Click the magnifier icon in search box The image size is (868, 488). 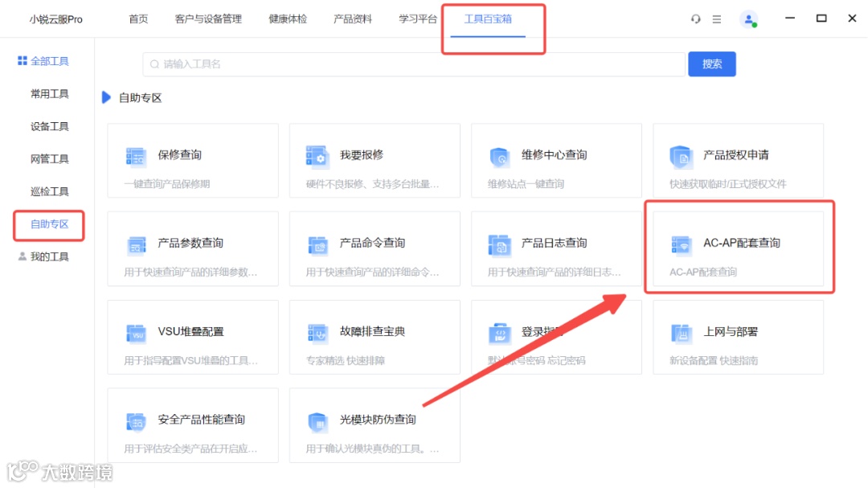[154, 64]
